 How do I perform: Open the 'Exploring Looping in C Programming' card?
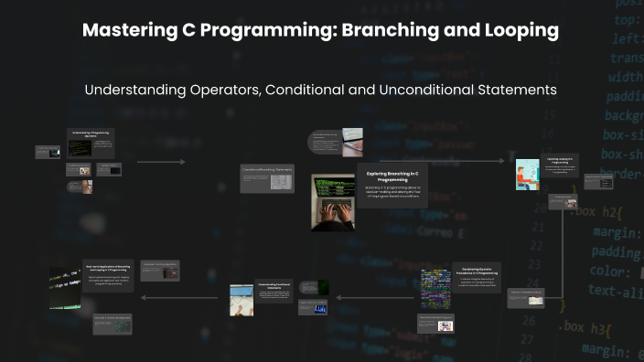point(560,165)
